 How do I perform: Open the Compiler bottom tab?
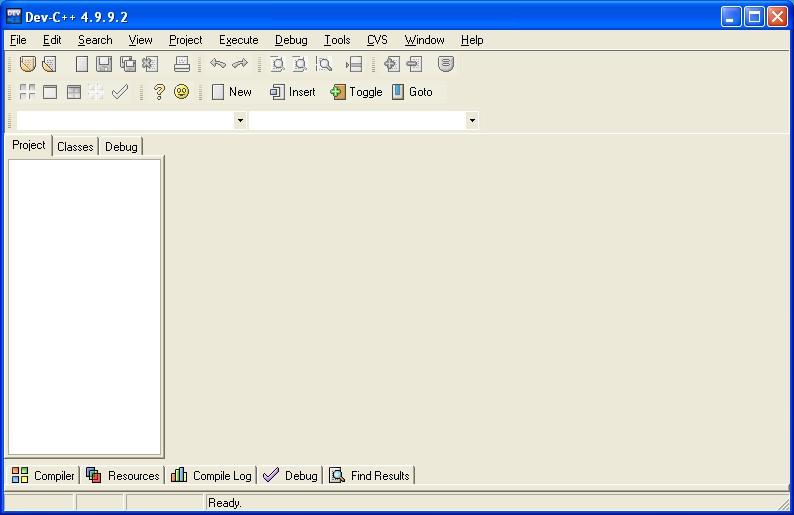[x=43, y=476]
